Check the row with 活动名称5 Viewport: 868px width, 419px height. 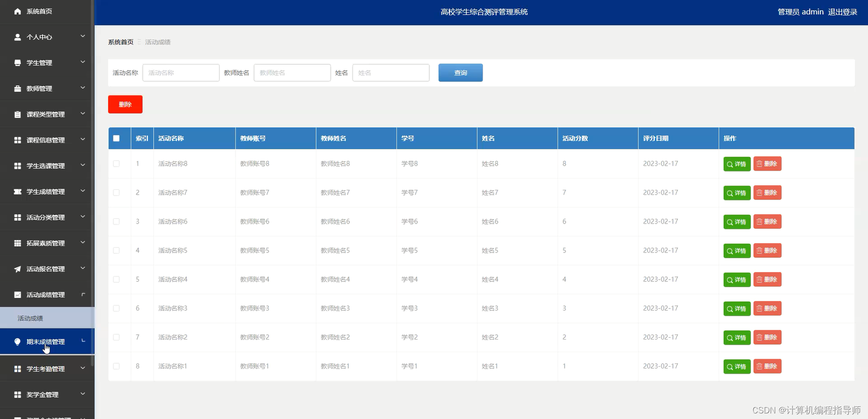[x=117, y=251]
